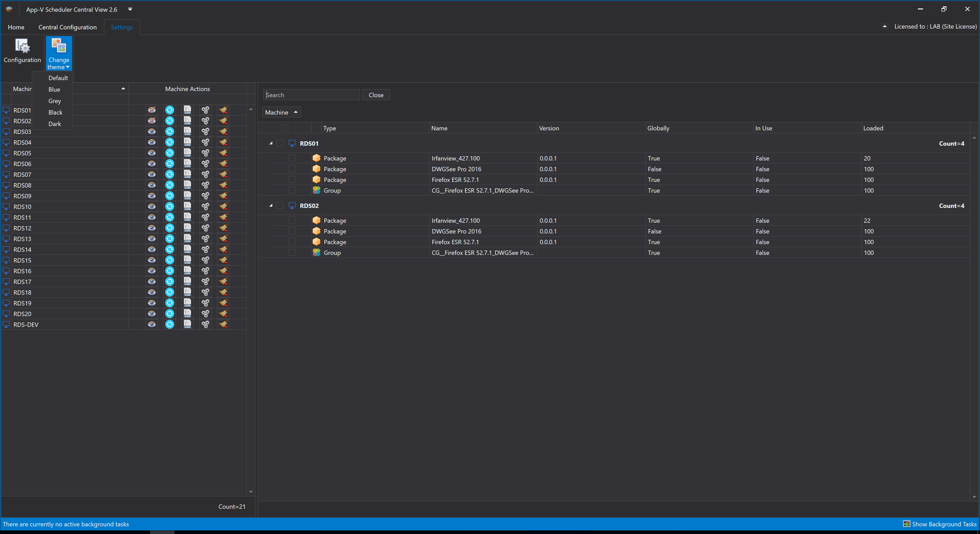Collapse the RDS01 group row

(271, 143)
